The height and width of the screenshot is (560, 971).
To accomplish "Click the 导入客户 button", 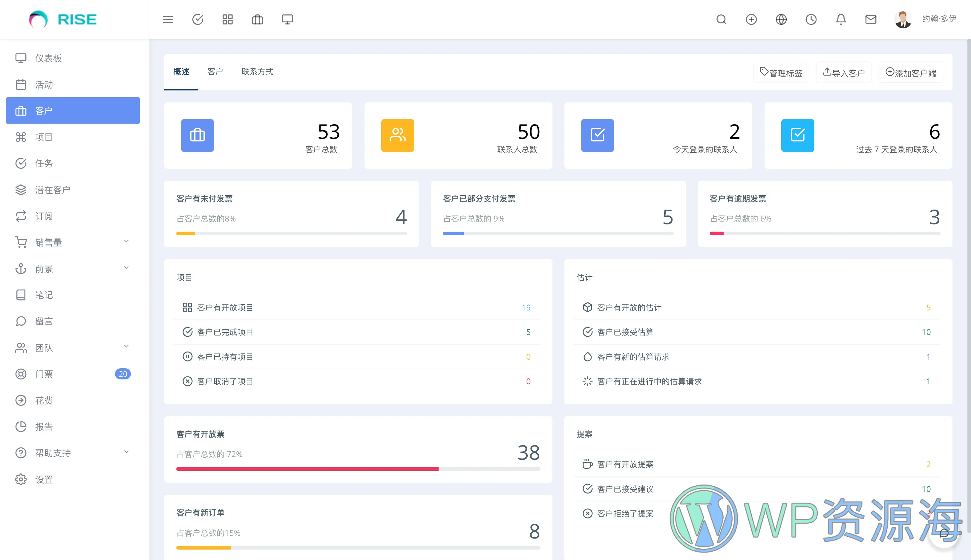I will 844,72.
